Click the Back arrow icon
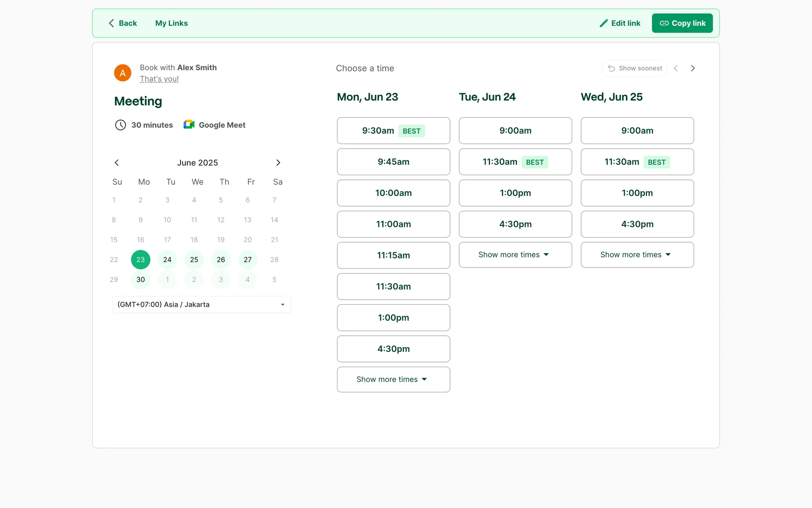Image resolution: width=812 pixels, height=508 pixels. coord(111,23)
